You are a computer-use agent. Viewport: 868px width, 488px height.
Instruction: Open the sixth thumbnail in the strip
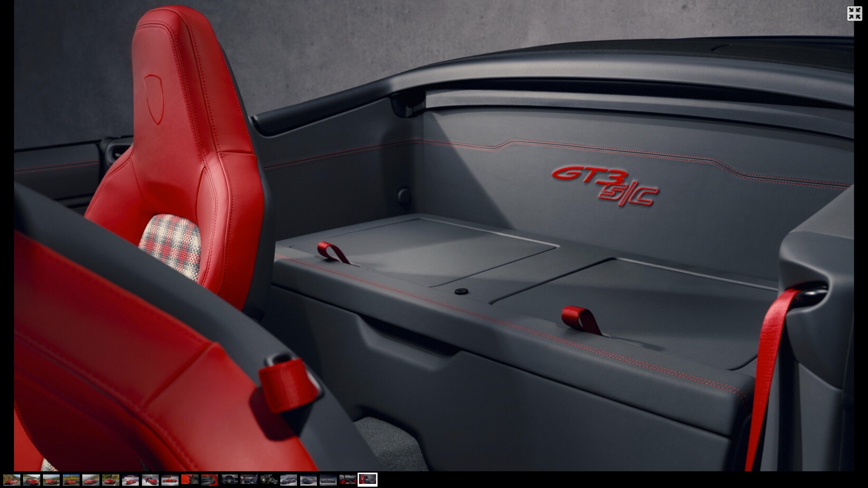[x=111, y=480]
